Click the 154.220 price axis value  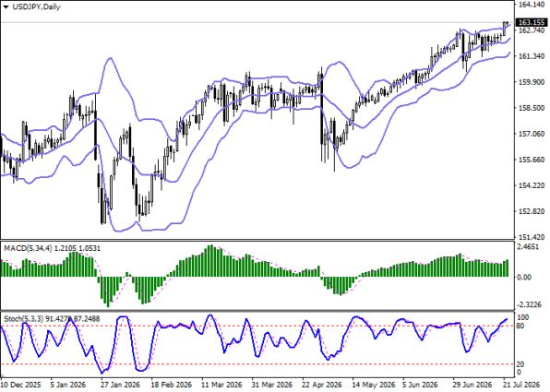pos(531,185)
